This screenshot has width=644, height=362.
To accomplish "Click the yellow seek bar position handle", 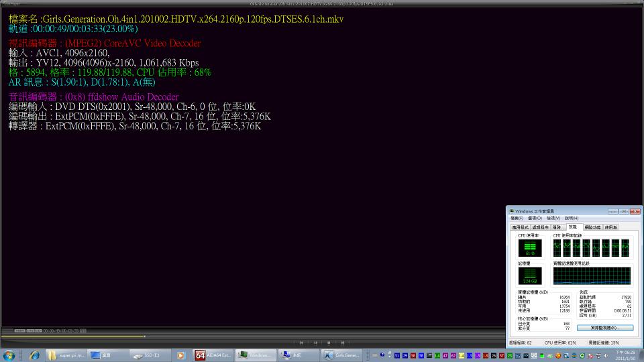I will (144, 337).
